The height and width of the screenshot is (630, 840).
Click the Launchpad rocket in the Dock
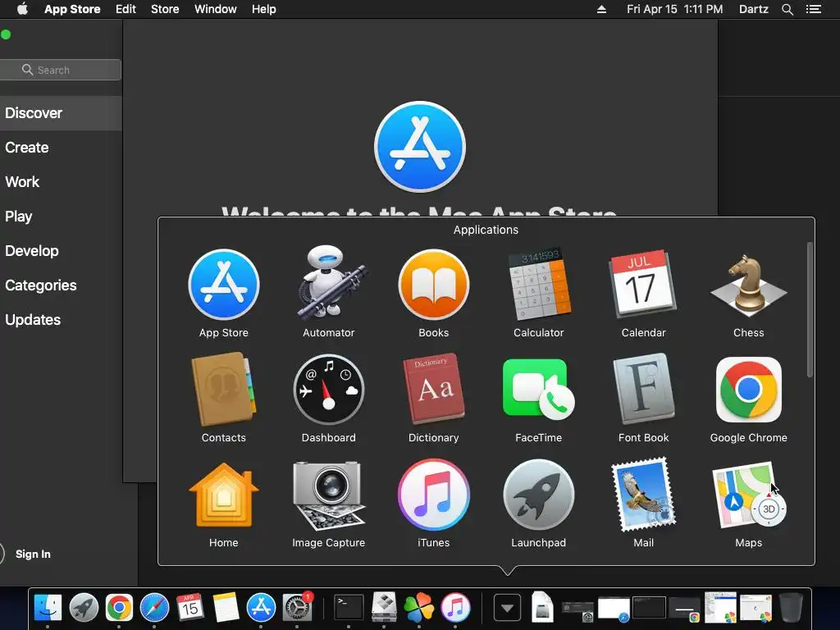tap(84, 608)
